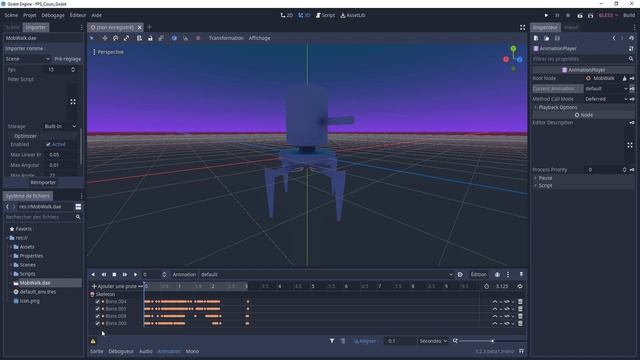Select the Move tool in viewport toolbar
The width and height of the screenshot is (640, 360).
[104, 38]
